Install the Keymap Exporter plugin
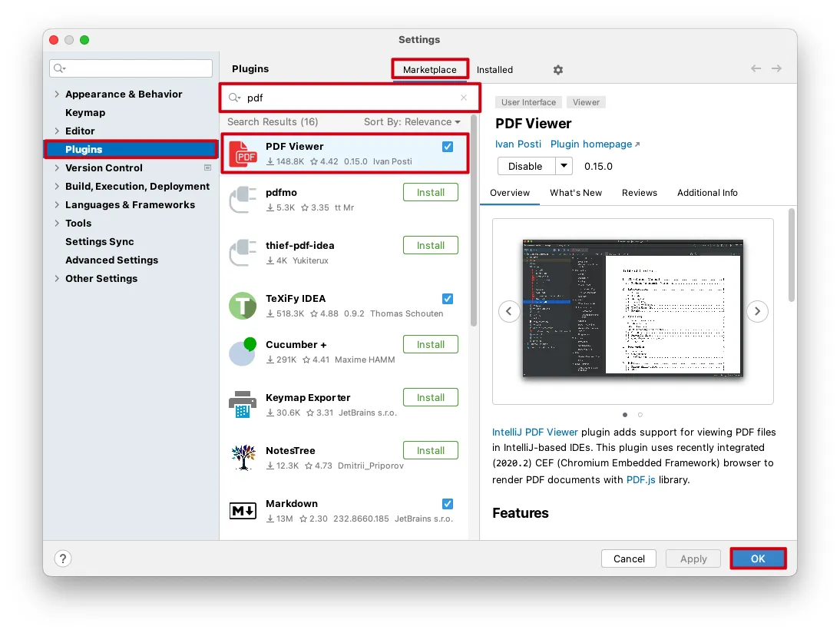 pyautogui.click(x=431, y=398)
